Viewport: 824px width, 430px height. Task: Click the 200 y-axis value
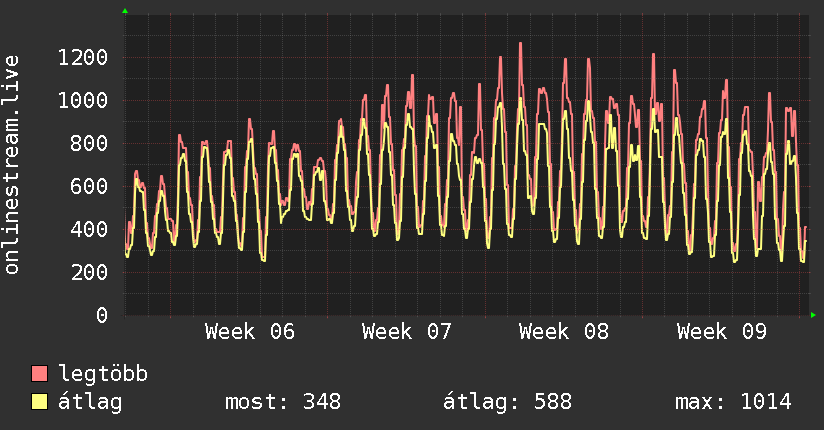point(89,272)
